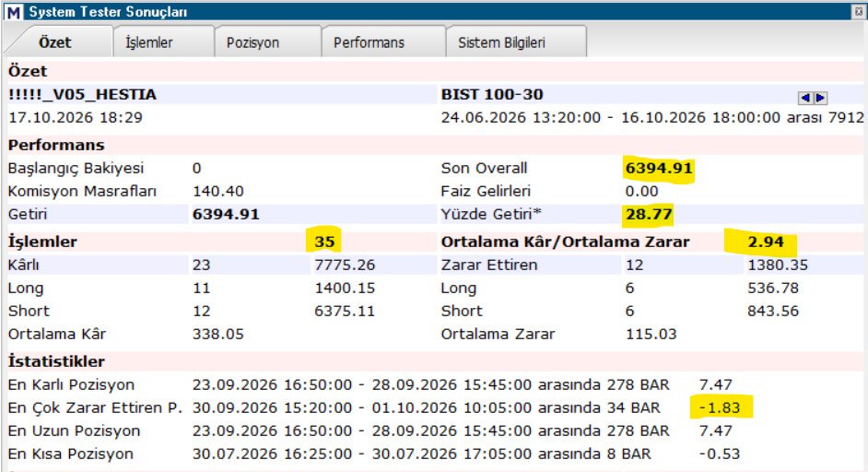868x472 pixels.
Task: Click the İstatistikler section header
Action: [x=56, y=361]
